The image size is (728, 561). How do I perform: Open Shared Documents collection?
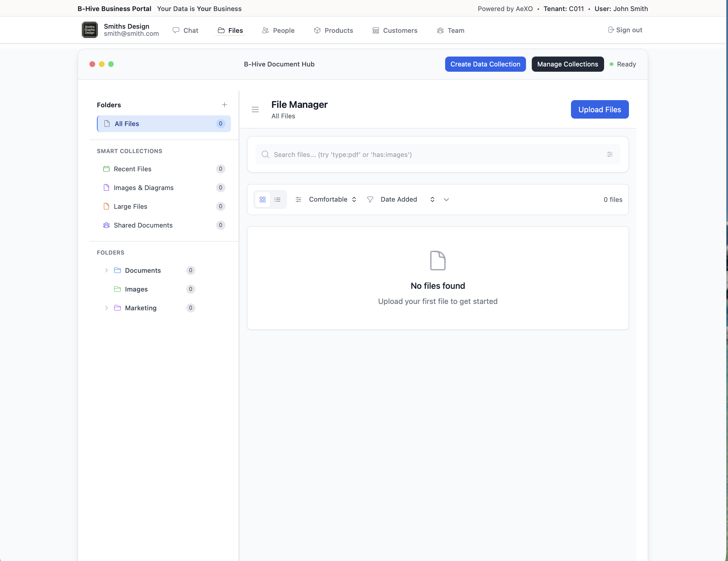(143, 225)
